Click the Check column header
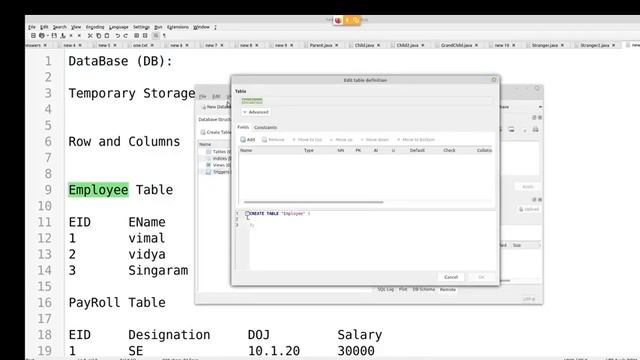 coord(449,151)
